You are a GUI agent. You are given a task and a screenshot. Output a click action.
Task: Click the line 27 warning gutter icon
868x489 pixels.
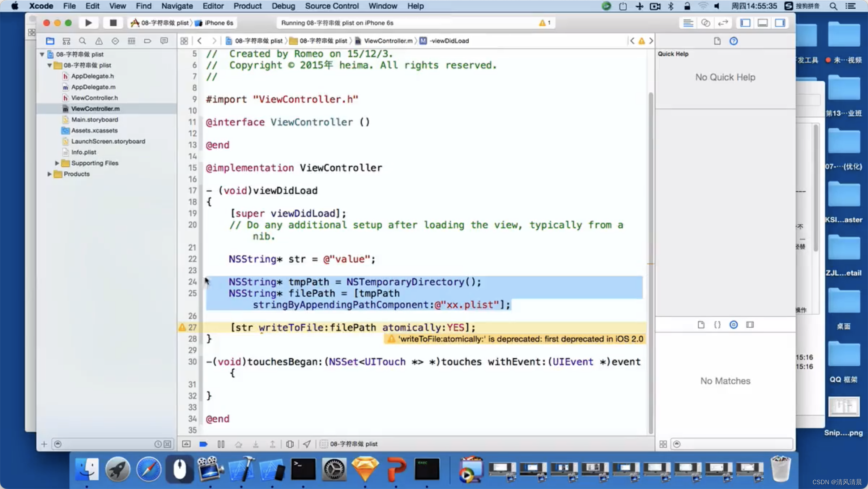pos(182,327)
